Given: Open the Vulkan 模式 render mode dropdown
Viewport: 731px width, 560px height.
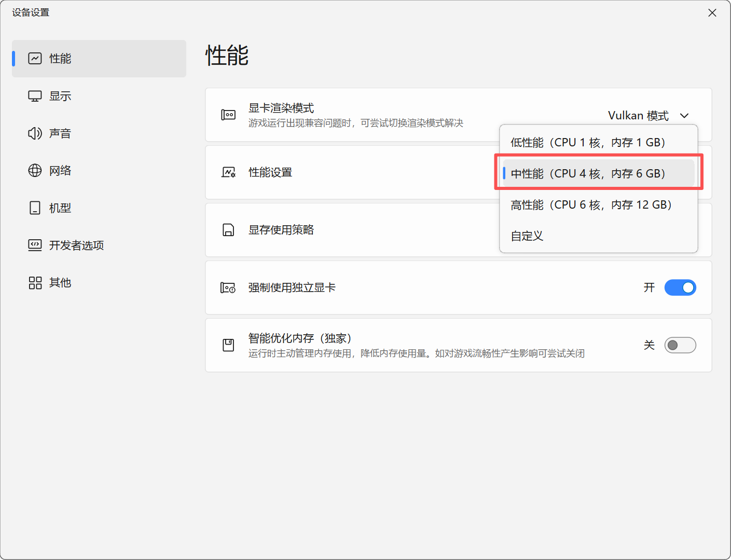Looking at the screenshot, I should (x=649, y=115).
